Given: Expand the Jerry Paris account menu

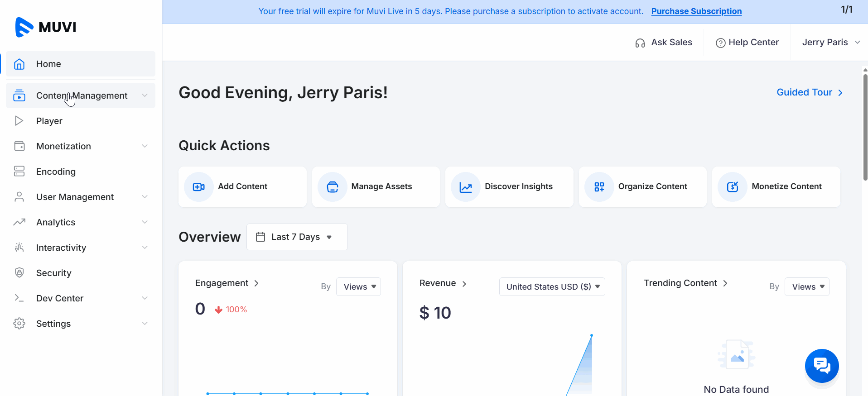Looking at the screenshot, I should [x=830, y=43].
